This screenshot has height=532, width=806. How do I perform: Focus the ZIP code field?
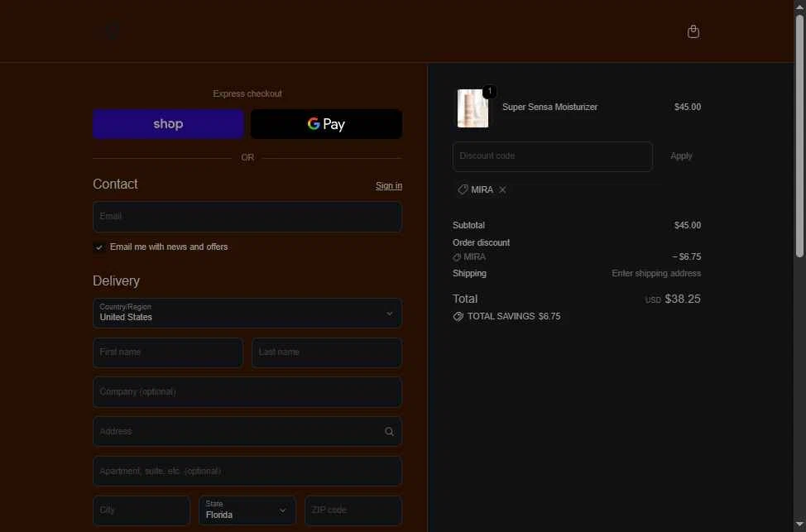pyautogui.click(x=353, y=510)
